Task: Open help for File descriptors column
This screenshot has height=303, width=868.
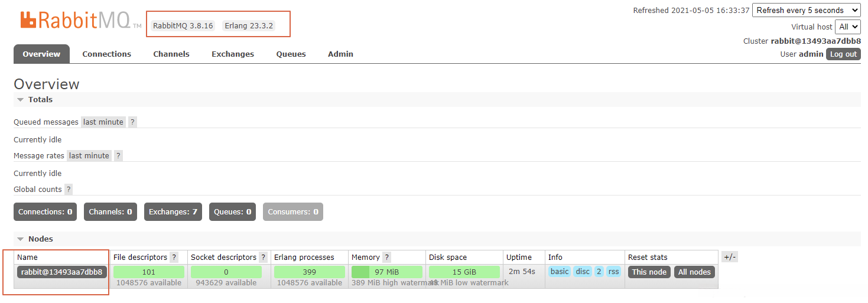Action: [174, 258]
